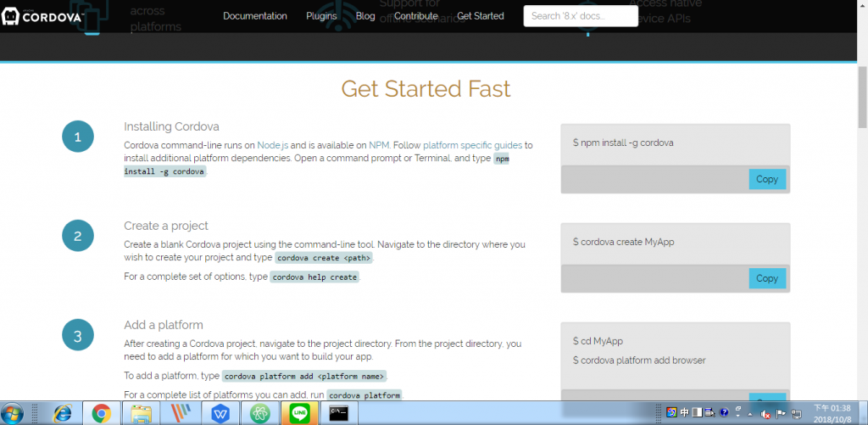Copy the cordova create MyApp command
The height and width of the screenshot is (425, 868).
pyautogui.click(x=767, y=278)
